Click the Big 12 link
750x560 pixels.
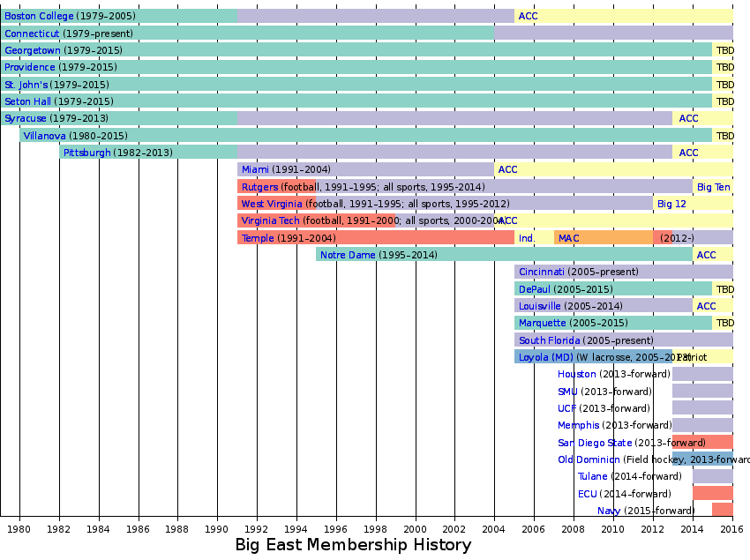tap(671, 204)
